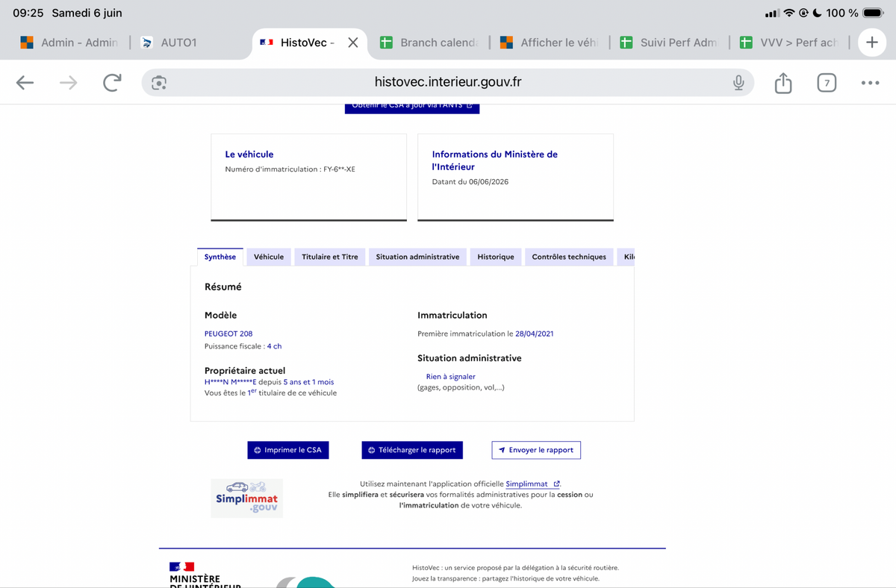Click the address bar histovec.interieur.gouv.fr
This screenshot has height=588, width=896.
point(448,83)
